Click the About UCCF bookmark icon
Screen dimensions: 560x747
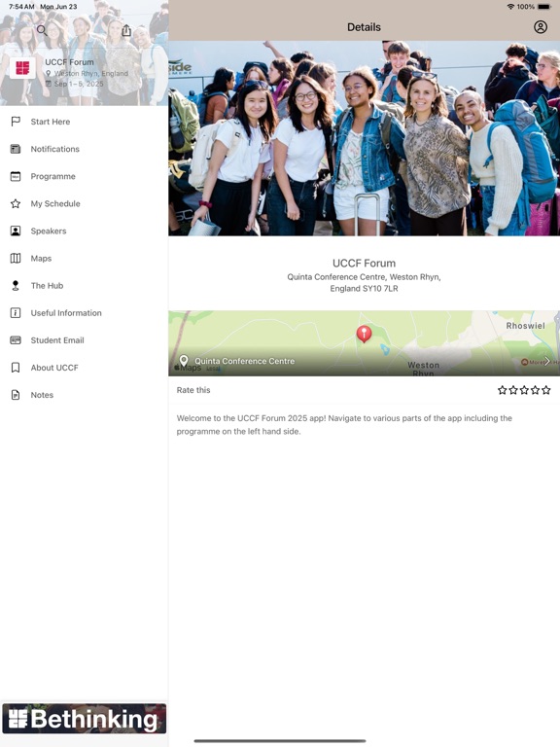pyautogui.click(x=16, y=368)
